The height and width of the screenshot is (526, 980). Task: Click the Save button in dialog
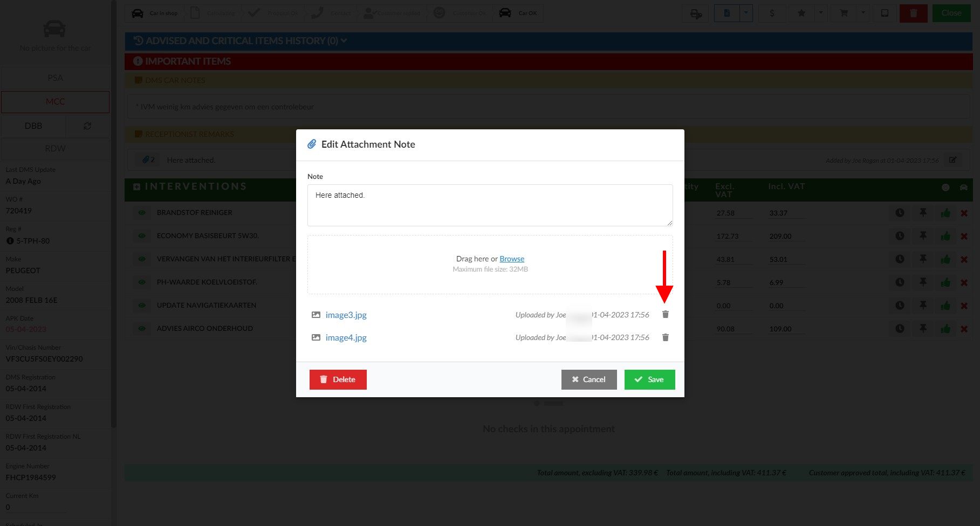[649, 379]
